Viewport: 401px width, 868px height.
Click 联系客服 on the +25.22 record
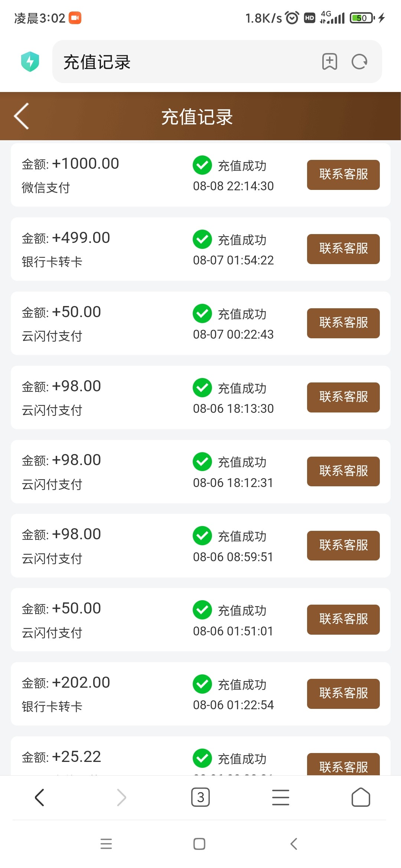(343, 765)
